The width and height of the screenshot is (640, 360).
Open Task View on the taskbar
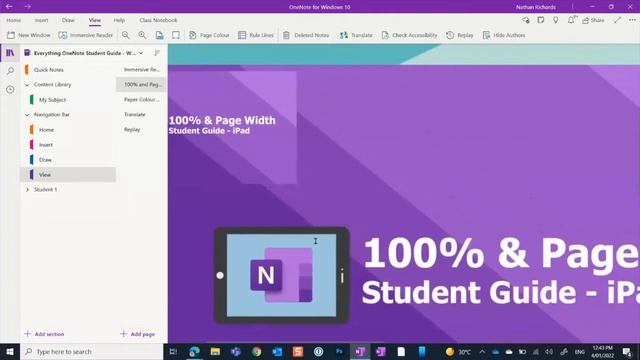point(173,351)
